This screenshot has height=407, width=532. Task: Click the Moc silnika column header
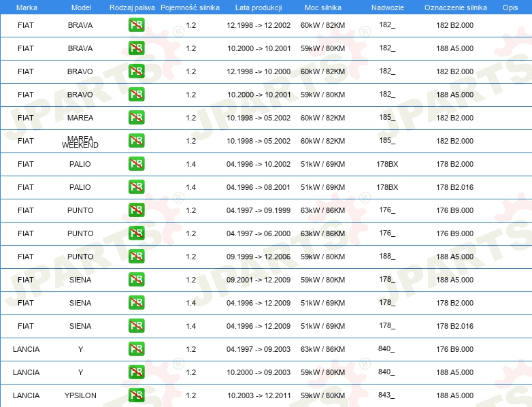(322, 7)
